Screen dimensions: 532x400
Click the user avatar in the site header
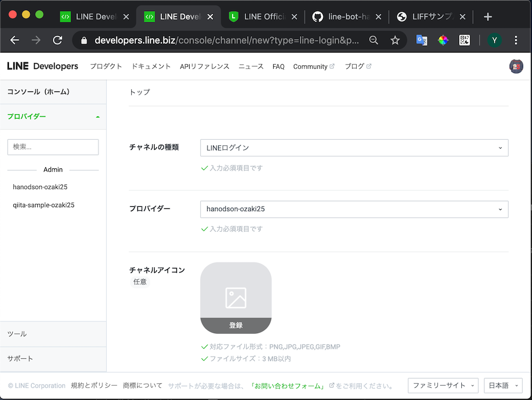pos(516,66)
